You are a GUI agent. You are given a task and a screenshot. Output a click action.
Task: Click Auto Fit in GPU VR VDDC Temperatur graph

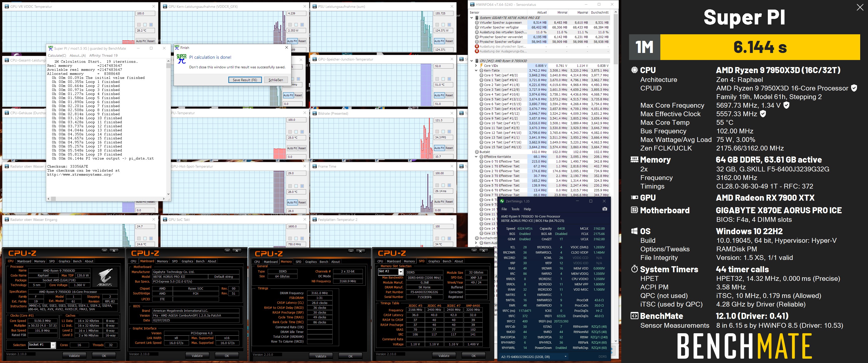(141, 41)
